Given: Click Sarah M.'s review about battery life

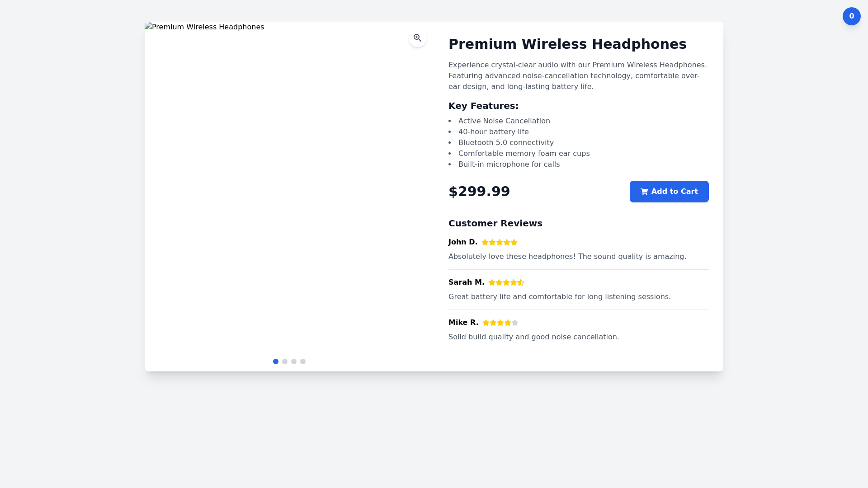Looking at the screenshot, I should [559, 297].
